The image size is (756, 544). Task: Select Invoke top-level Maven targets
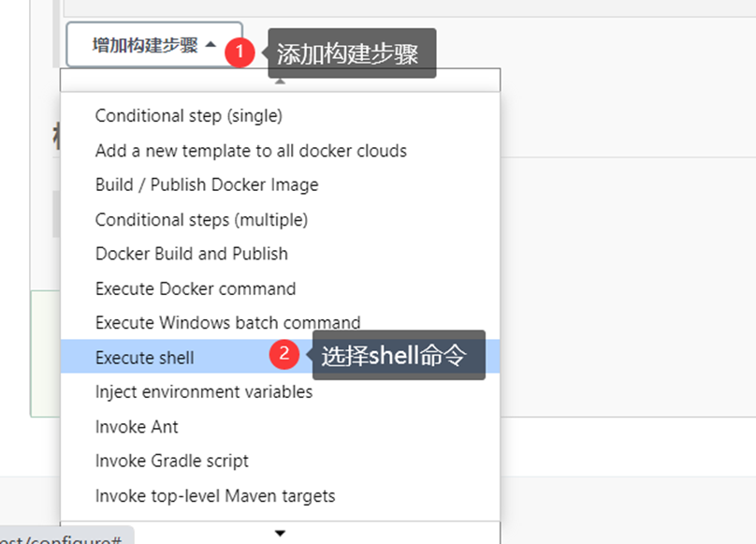(x=215, y=496)
